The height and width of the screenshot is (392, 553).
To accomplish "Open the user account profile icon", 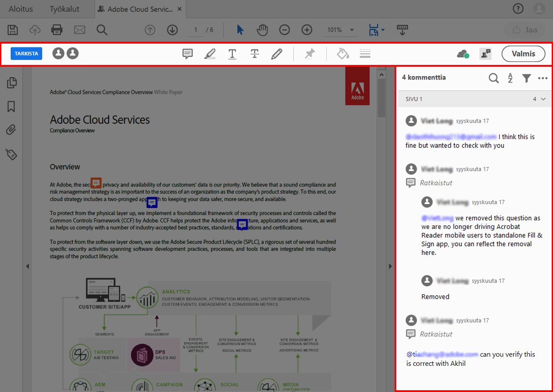I will tap(539, 9).
